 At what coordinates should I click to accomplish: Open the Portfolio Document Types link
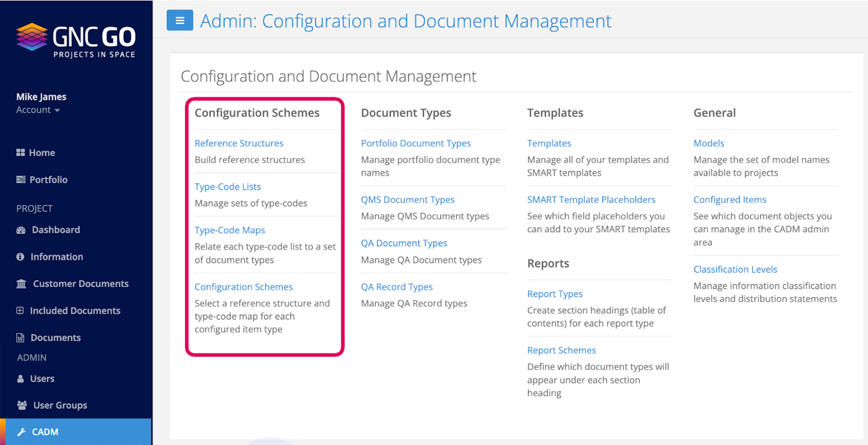(416, 143)
